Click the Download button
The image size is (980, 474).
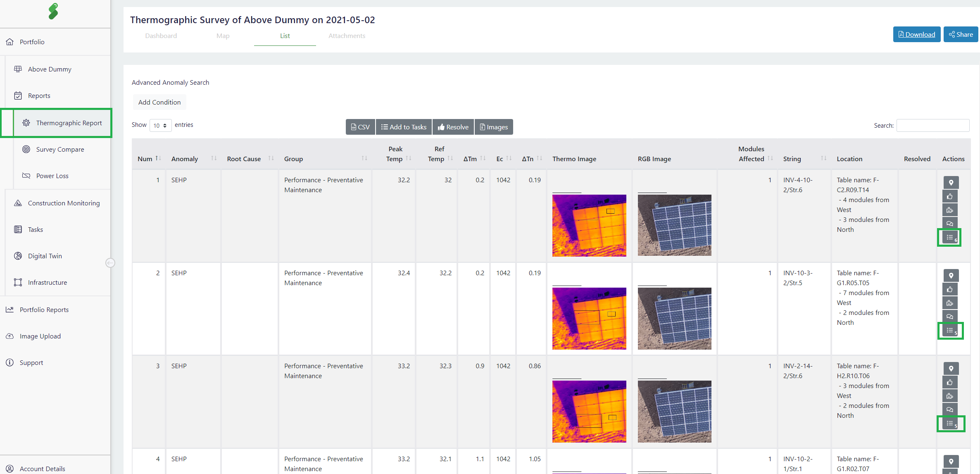pos(916,34)
